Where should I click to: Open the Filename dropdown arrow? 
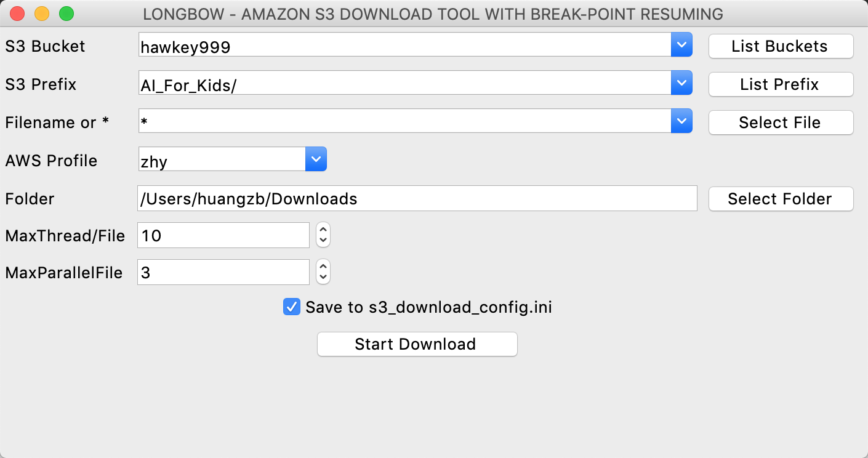click(681, 121)
